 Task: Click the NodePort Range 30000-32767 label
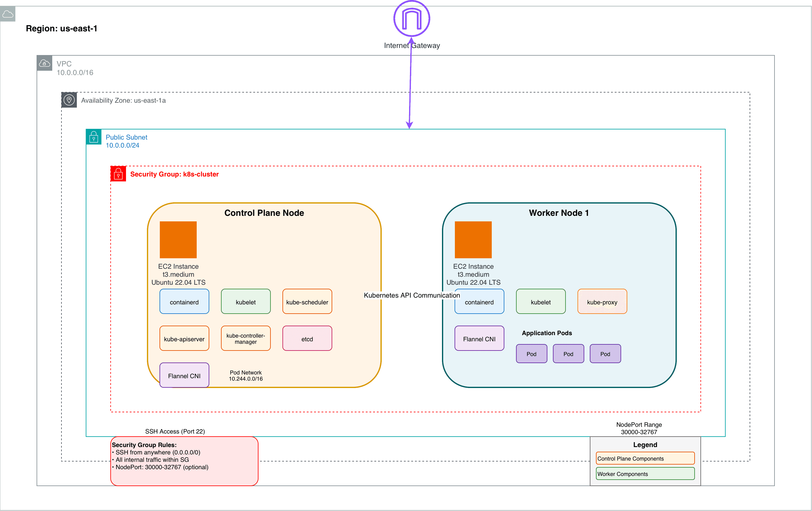pos(639,428)
